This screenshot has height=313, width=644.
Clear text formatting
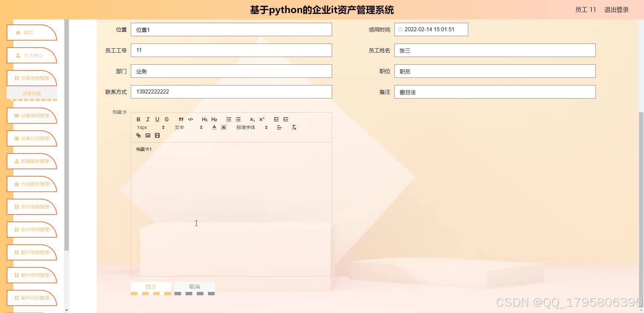point(294,127)
